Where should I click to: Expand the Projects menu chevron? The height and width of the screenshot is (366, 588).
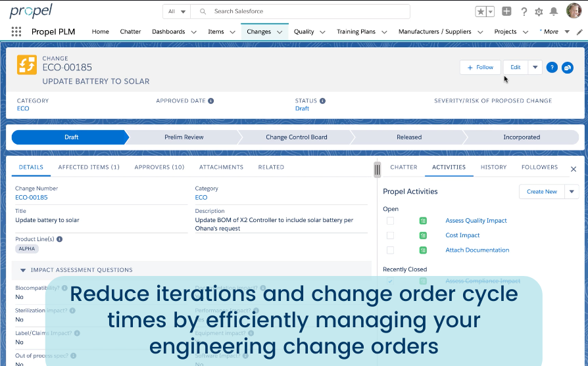click(526, 32)
